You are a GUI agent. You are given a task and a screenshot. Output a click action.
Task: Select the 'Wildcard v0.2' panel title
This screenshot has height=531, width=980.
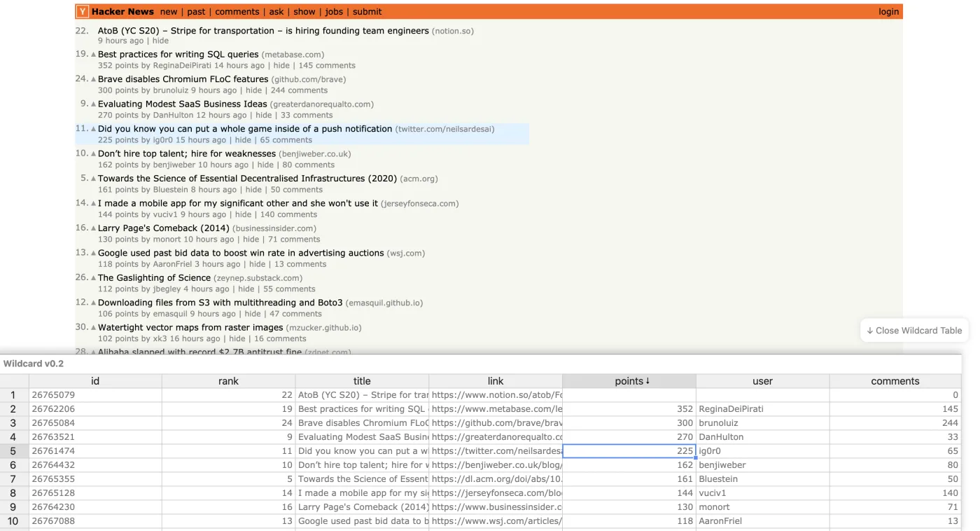[34, 364]
